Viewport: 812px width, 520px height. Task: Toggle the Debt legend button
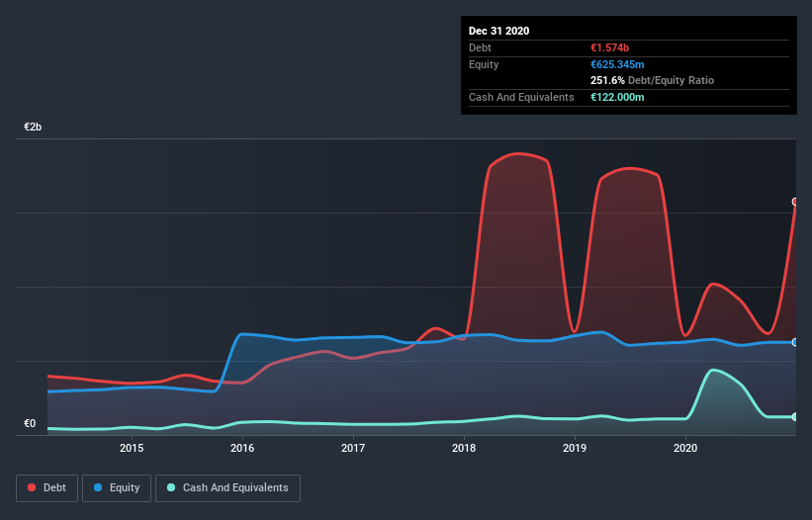tap(47, 488)
